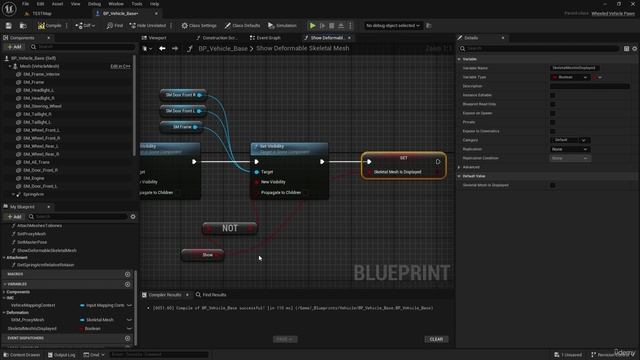
Task: Switch to the Event Graph tab
Action: coord(265,38)
